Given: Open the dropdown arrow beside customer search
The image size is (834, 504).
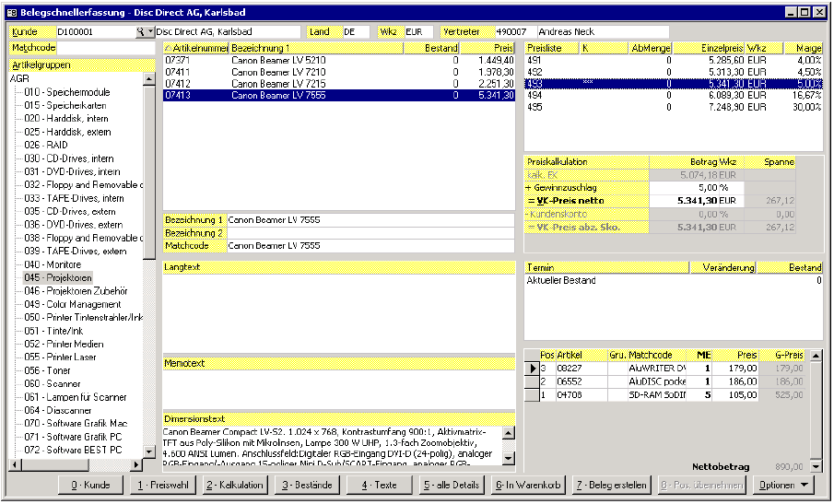Looking at the screenshot, I should pyautogui.click(x=150, y=31).
